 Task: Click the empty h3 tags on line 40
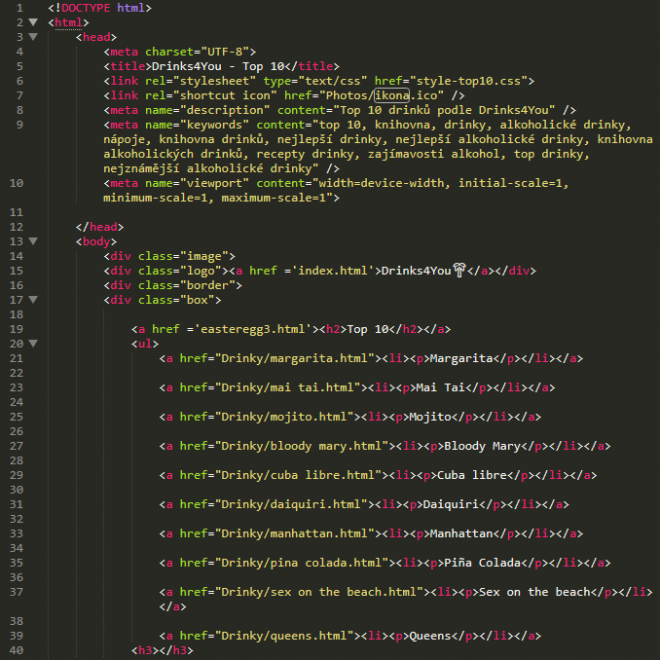tap(162, 650)
